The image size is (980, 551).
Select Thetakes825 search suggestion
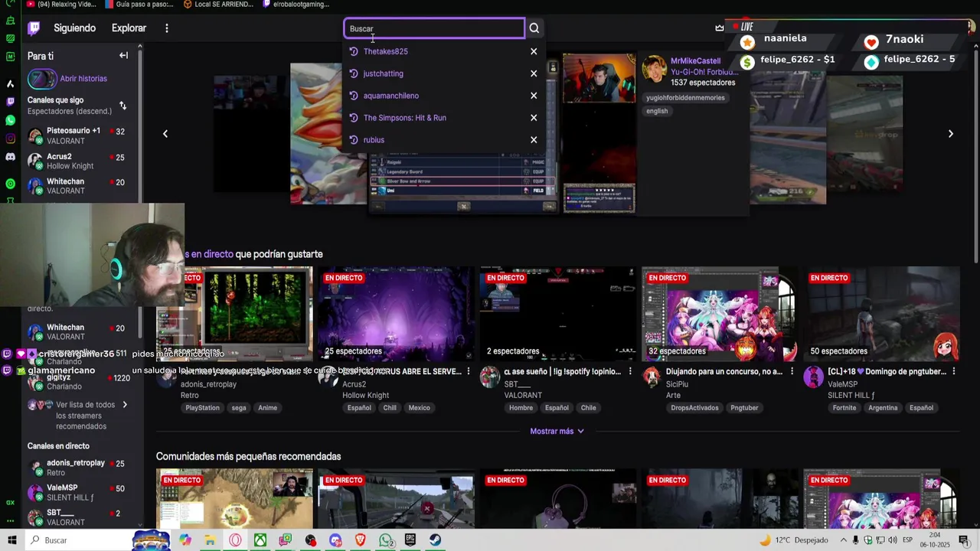(386, 51)
